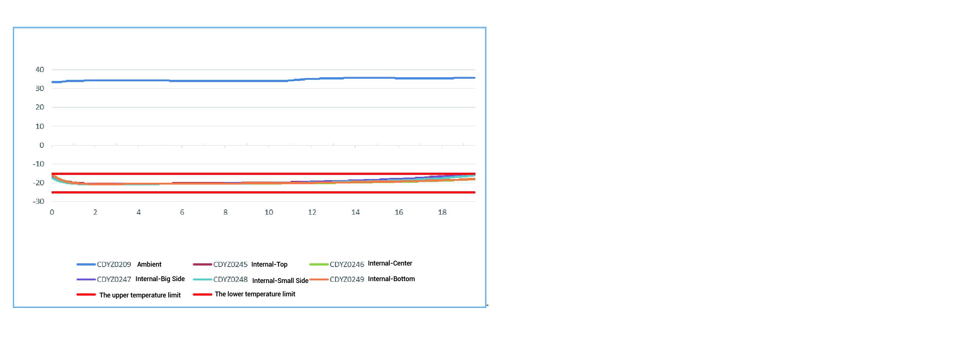Click the x-axis value 10
980x345 pixels.
269,212
